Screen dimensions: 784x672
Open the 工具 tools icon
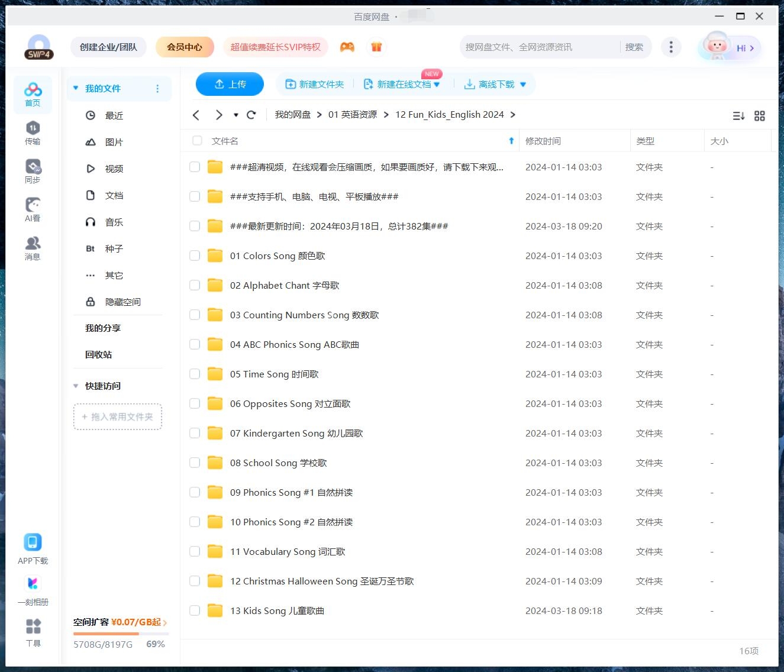coord(33,632)
